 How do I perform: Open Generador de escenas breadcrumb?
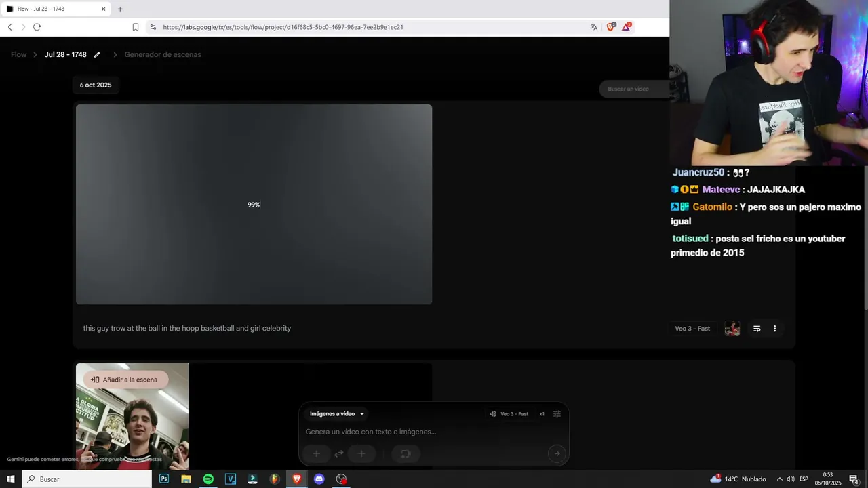[x=163, y=54]
